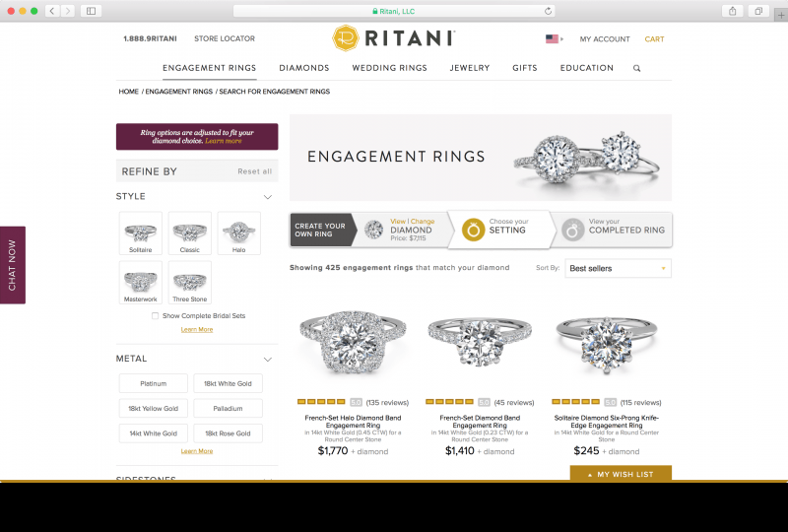The image size is (788, 532).
Task: Check Show Complete Bridal Sets
Action: 155,316
